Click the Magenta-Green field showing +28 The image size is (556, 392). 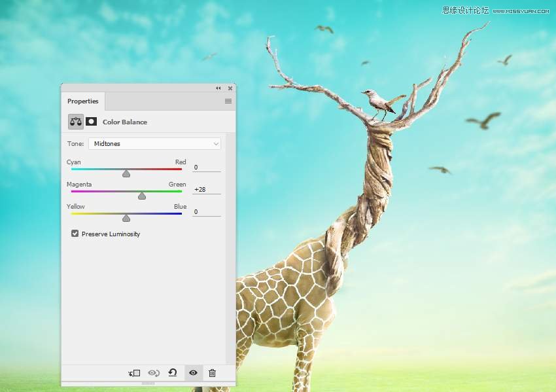[206, 190]
